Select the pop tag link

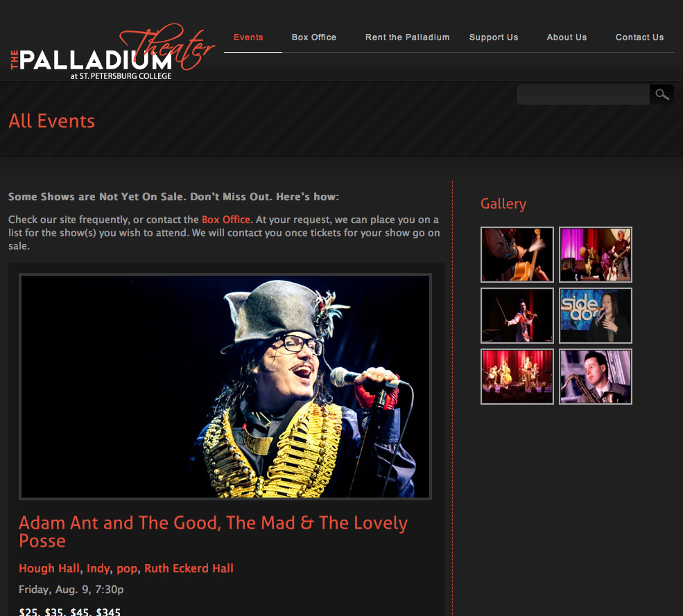coord(127,569)
